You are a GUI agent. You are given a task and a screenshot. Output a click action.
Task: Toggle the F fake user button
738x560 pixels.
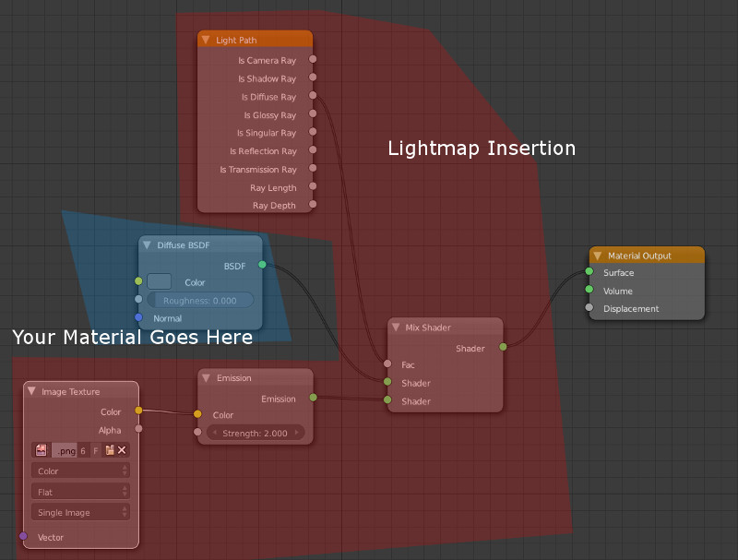96,451
